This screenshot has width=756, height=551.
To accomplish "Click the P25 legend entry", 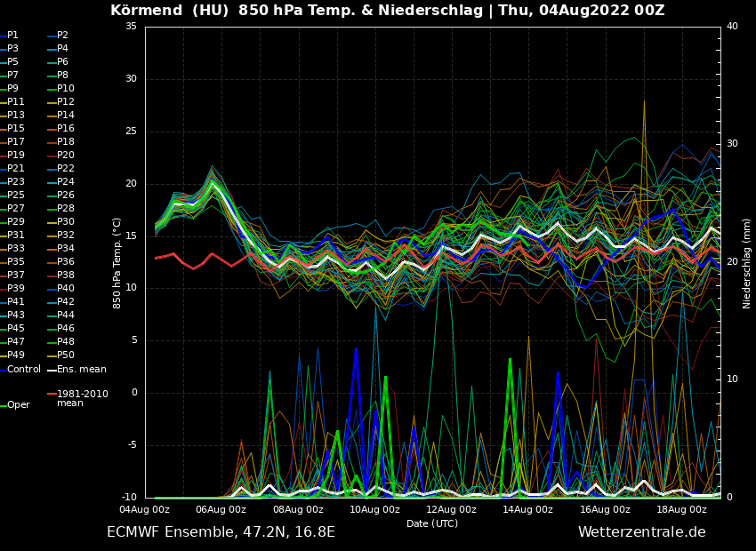I will coord(16,196).
